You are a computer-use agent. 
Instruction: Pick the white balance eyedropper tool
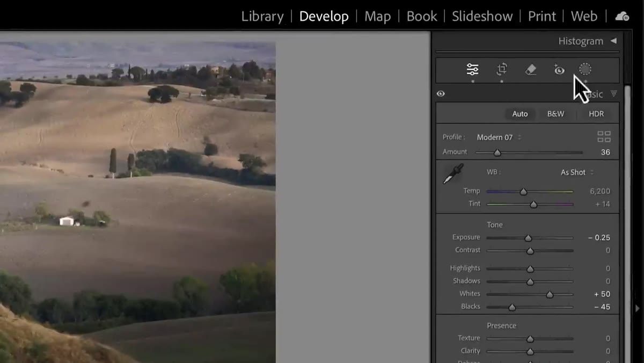(x=453, y=175)
